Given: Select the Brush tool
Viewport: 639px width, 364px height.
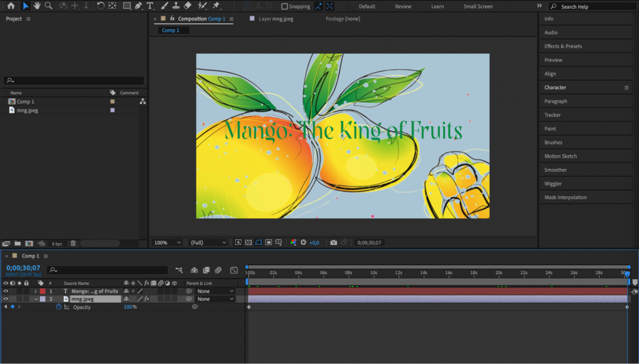Looking at the screenshot, I should (163, 6).
